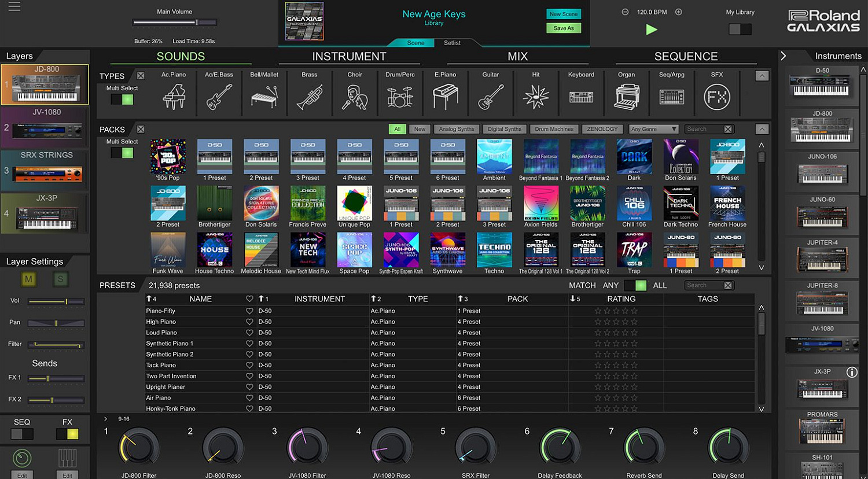868x479 pixels.
Task: Solo the layer with the S button
Action: (x=60, y=279)
